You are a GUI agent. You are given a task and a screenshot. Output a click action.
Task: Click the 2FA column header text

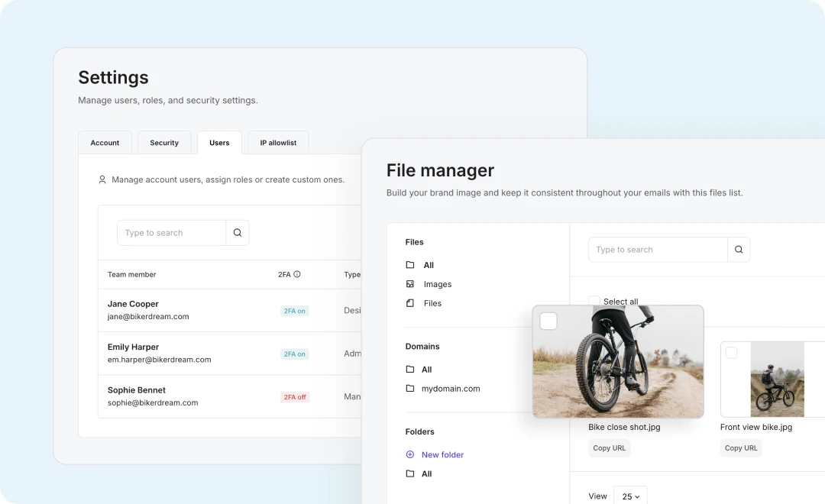tap(284, 274)
